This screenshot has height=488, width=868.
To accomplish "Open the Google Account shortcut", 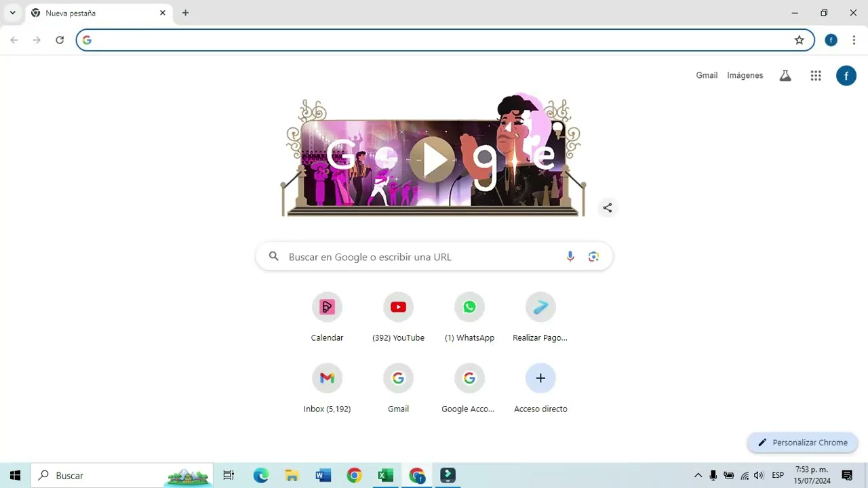I will tap(469, 388).
